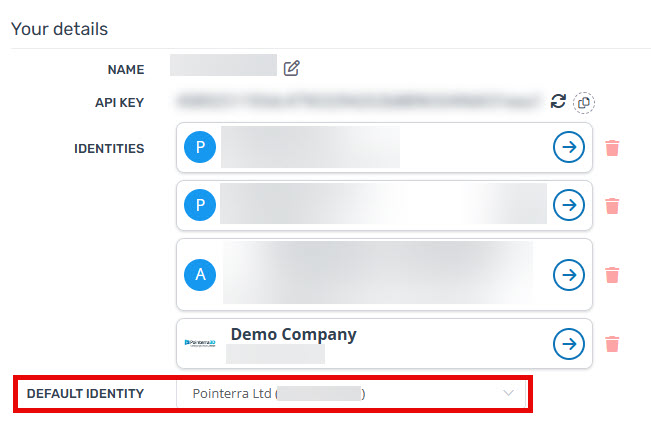Regenerate the API key with refresh icon

click(x=558, y=101)
